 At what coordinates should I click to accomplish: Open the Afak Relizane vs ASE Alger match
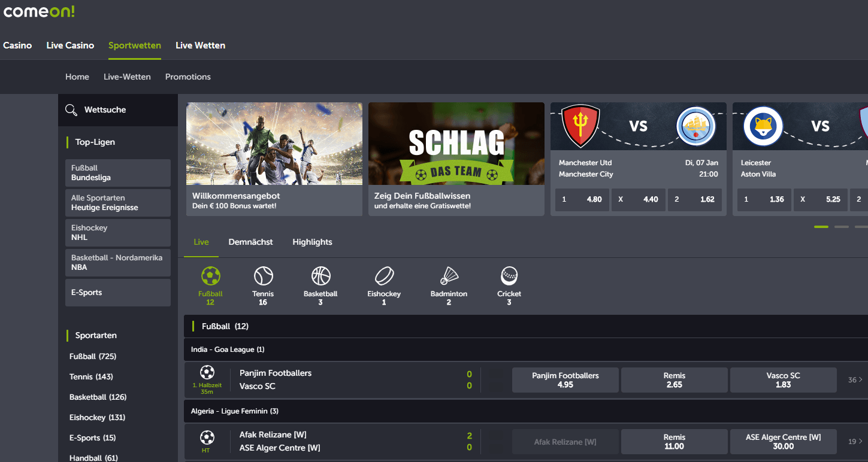[280, 441]
